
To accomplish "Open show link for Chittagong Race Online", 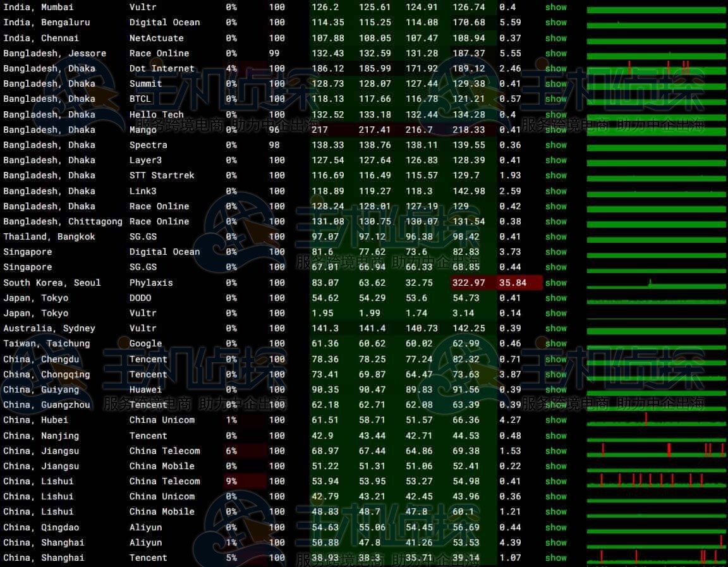I will 555,221.
